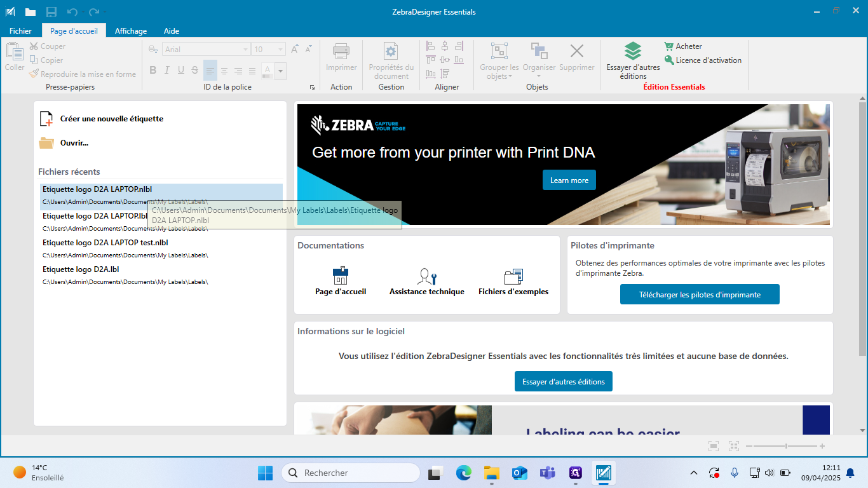Click the Save floppy disk icon

tap(51, 12)
